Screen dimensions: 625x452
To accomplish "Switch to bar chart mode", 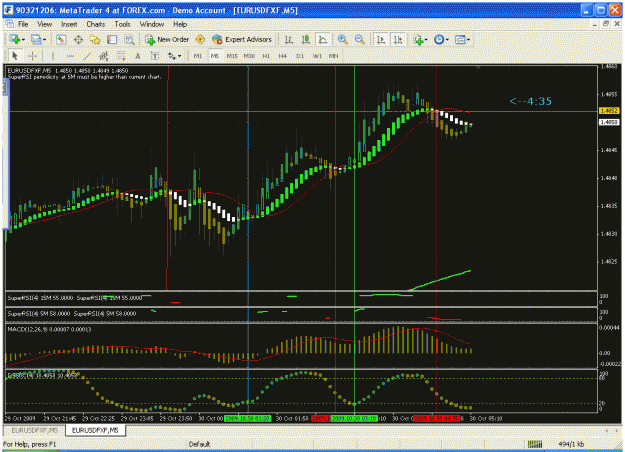I will (x=289, y=39).
